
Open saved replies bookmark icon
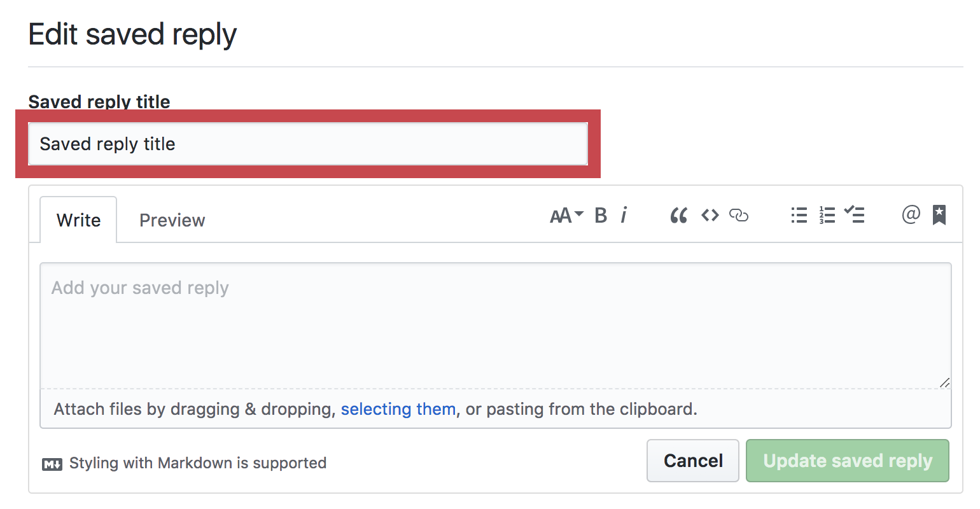click(939, 215)
